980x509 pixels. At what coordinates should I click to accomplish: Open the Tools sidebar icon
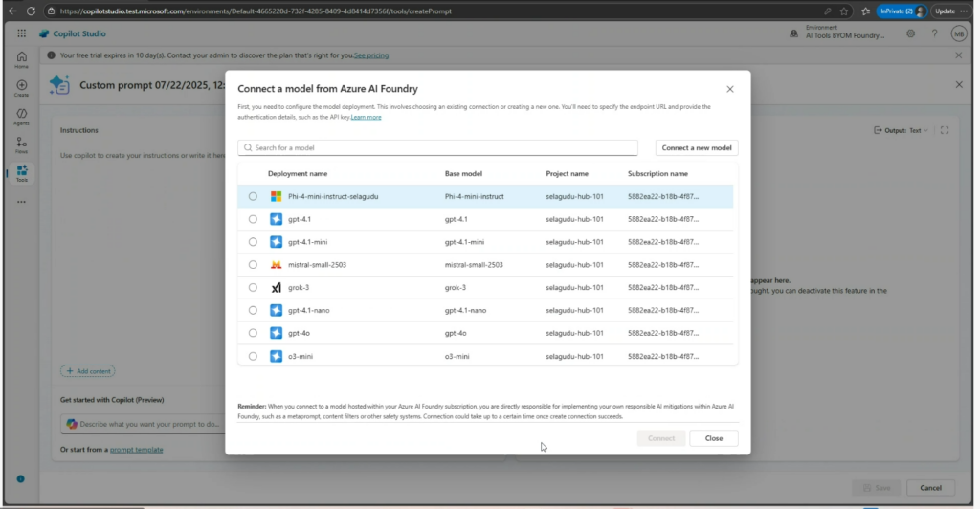point(21,173)
